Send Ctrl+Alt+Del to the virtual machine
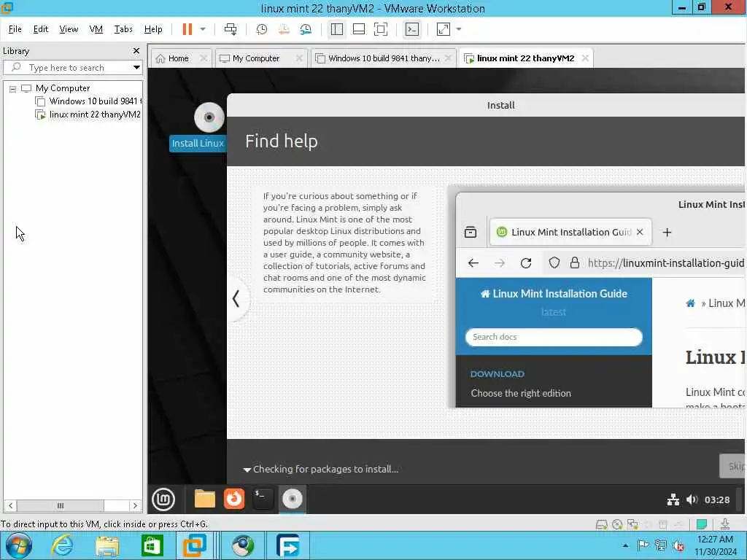 click(x=231, y=29)
